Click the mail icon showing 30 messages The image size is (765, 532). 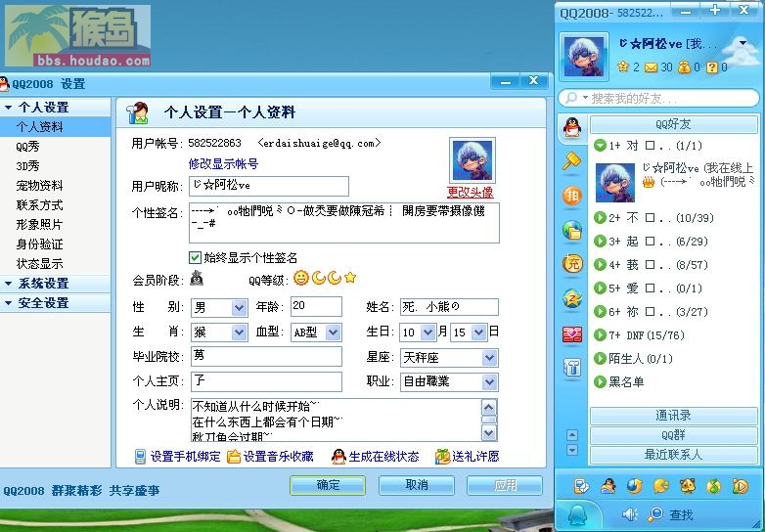click(651, 67)
